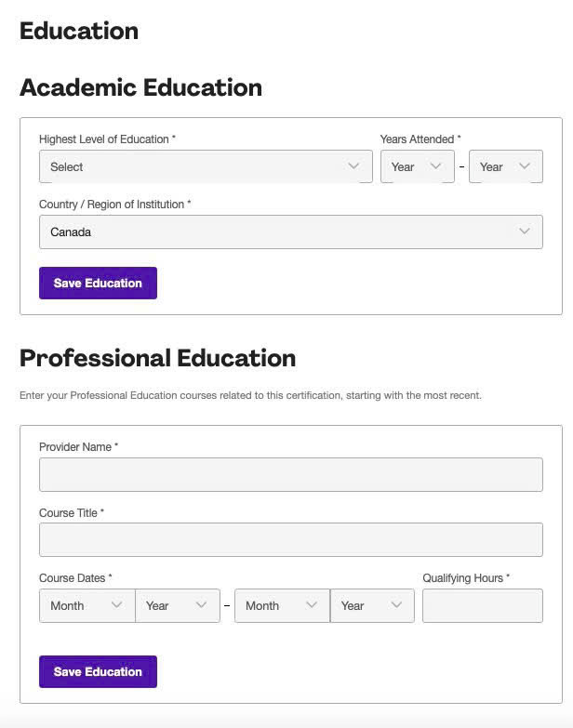Click the Course Title label
The height and width of the screenshot is (728, 573).
[71, 512]
